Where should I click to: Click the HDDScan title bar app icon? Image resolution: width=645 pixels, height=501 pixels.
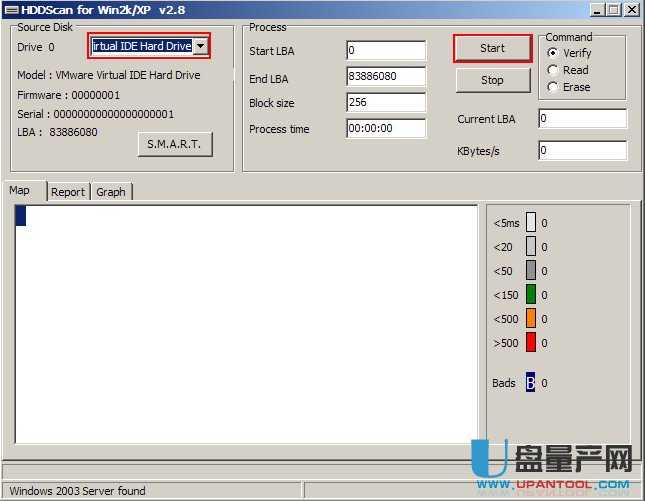point(9,9)
